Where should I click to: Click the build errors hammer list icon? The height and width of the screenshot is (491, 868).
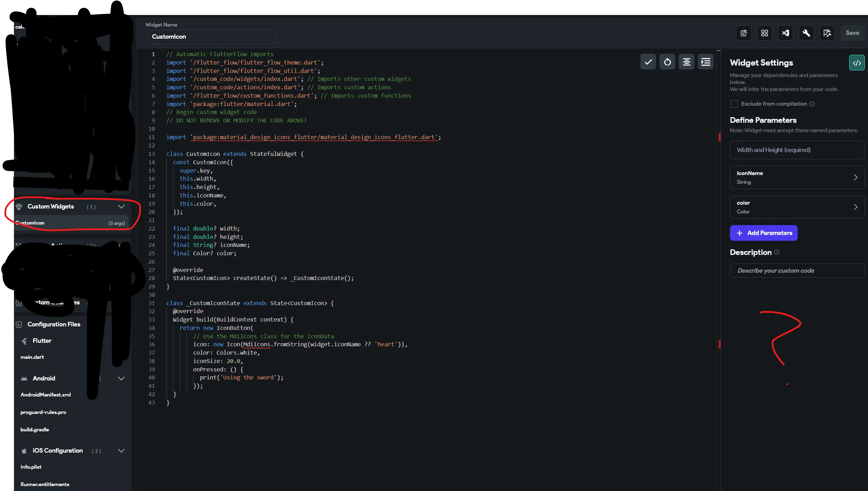[827, 33]
